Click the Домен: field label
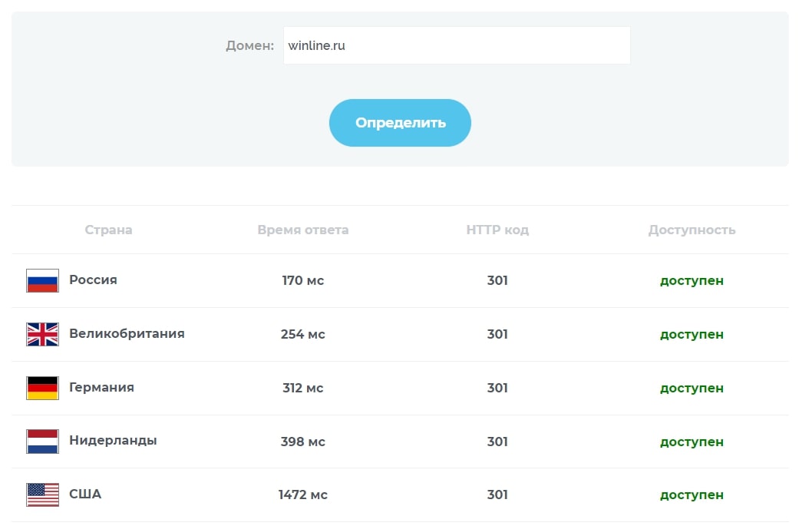812x526 pixels. click(x=249, y=45)
